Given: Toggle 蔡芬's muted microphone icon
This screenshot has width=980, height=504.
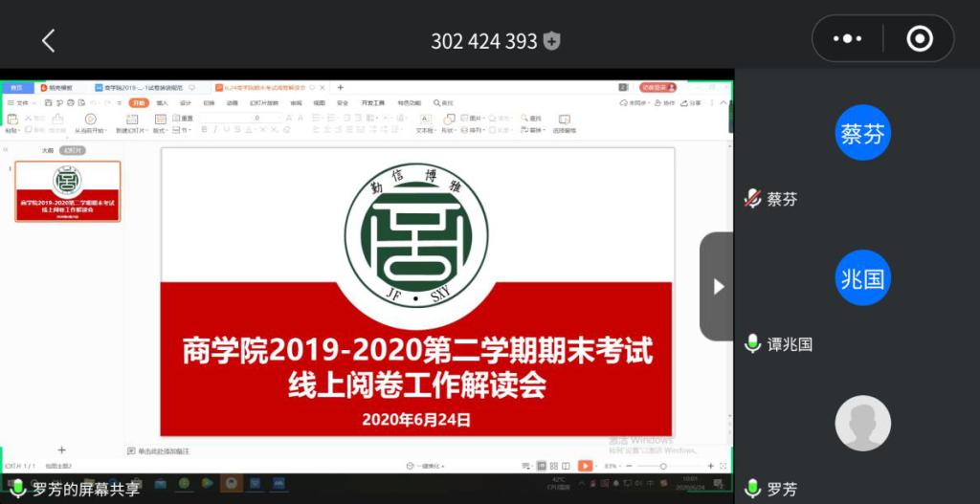Looking at the screenshot, I should [753, 199].
